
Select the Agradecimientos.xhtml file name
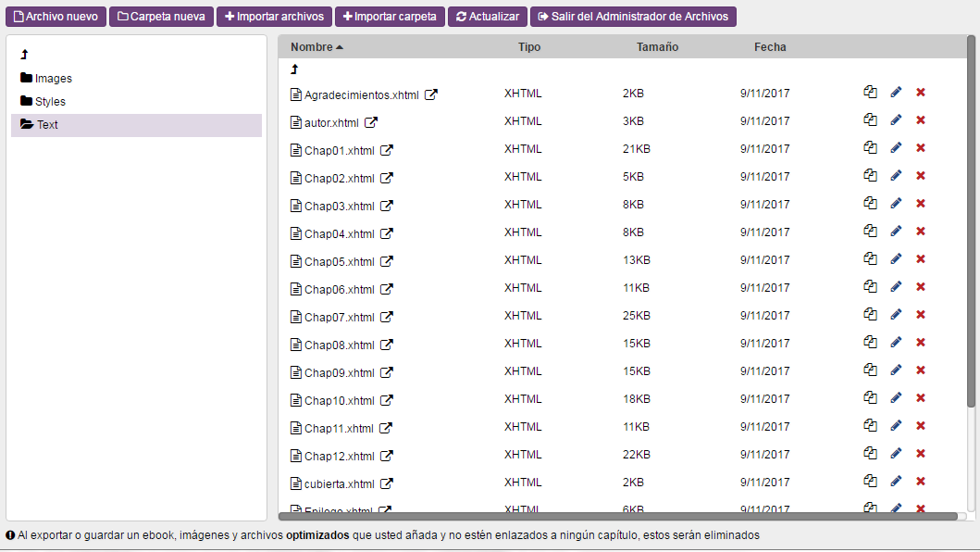[361, 95]
